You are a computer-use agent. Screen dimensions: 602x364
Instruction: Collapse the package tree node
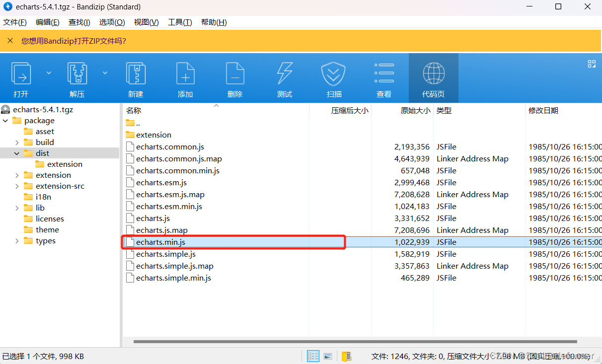pos(5,121)
